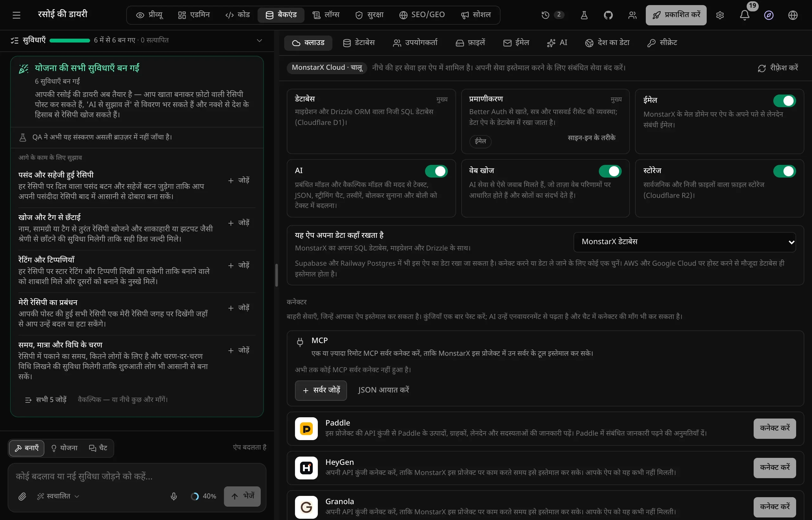Click the paperclip attachment icon
The width and height of the screenshot is (812, 520).
[22, 496]
